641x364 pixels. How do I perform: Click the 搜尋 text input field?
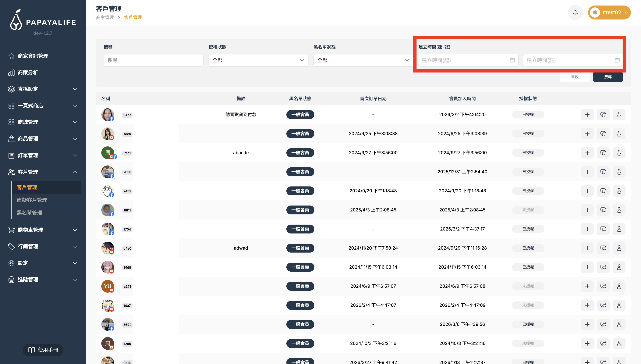click(153, 60)
